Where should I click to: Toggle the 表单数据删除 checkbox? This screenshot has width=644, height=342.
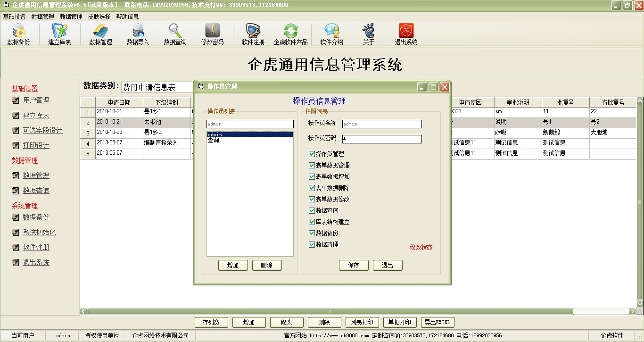click(x=312, y=188)
